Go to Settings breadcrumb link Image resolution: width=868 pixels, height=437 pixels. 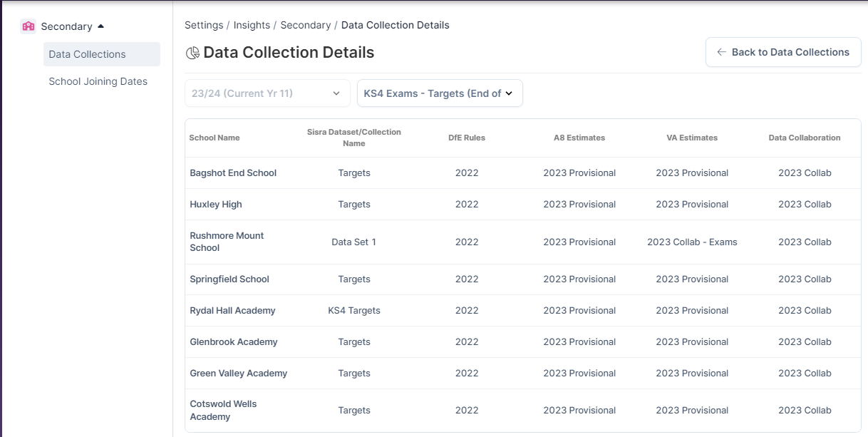pos(204,25)
